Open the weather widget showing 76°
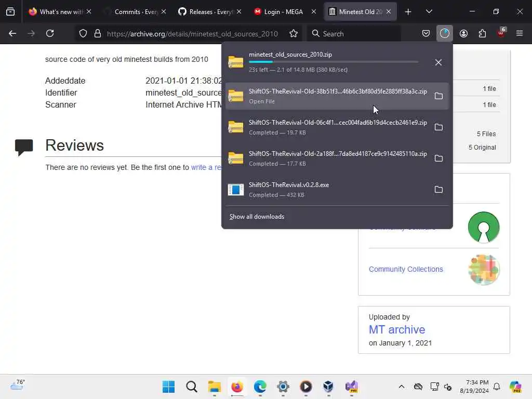 17,385
